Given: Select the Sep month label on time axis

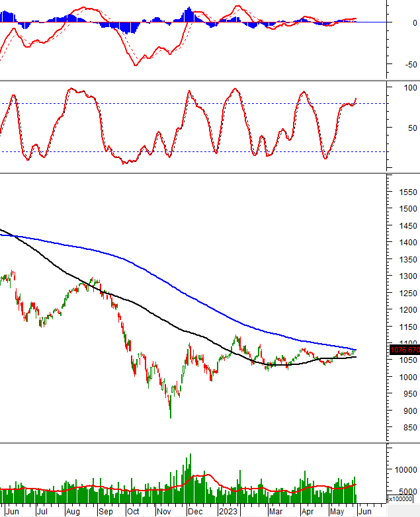Looking at the screenshot, I should click(106, 512).
